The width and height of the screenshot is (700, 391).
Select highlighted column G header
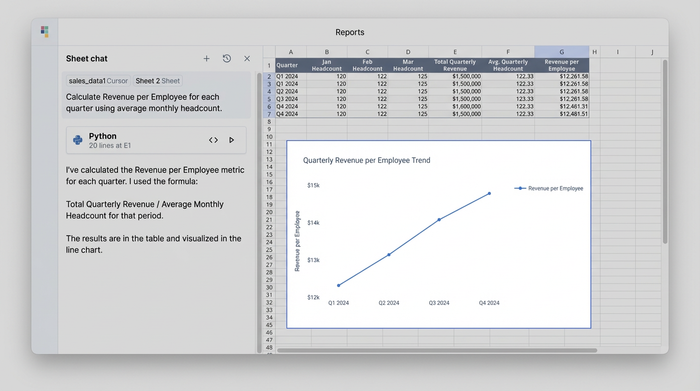[x=562, y=52]
